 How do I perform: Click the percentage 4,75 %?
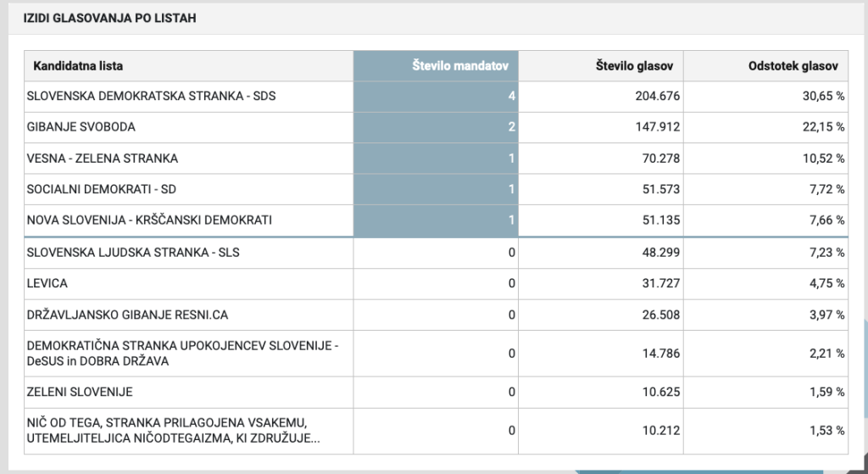pyautogui.click(x=827, y=283)
